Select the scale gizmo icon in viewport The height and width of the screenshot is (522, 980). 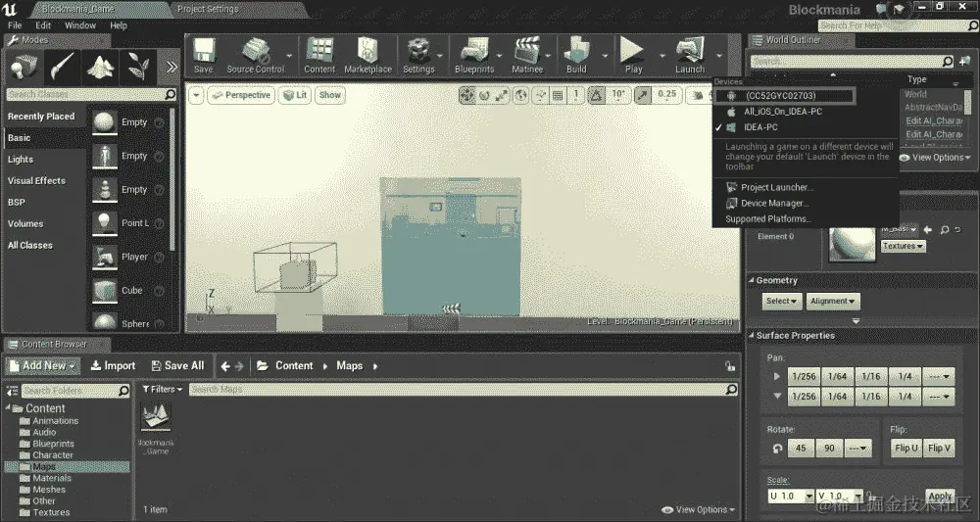point(502,95)
